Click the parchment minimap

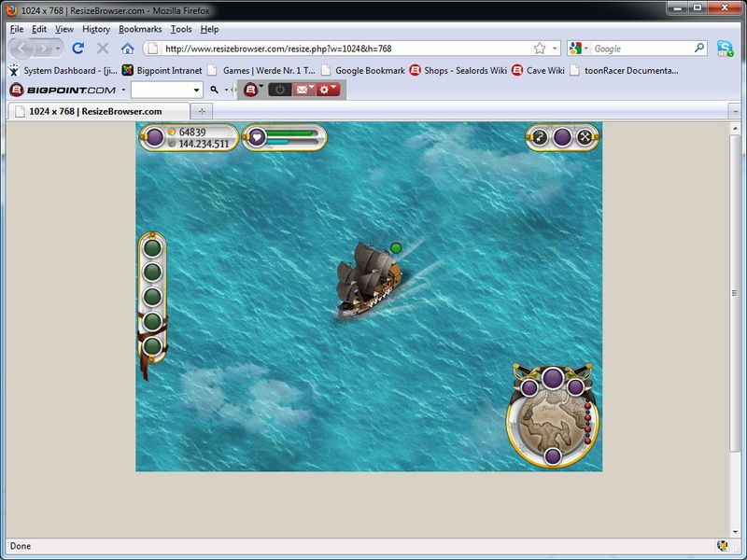coord(552,425)
